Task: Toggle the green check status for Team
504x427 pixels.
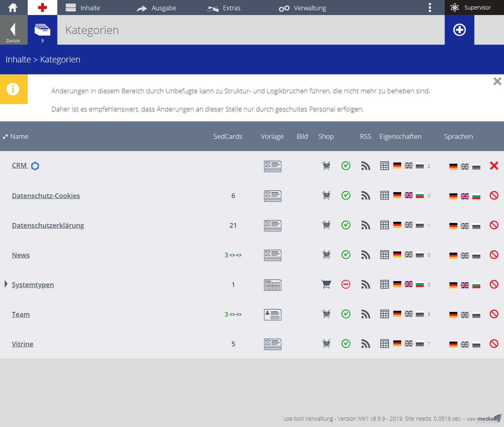Action: coord(346,314)
